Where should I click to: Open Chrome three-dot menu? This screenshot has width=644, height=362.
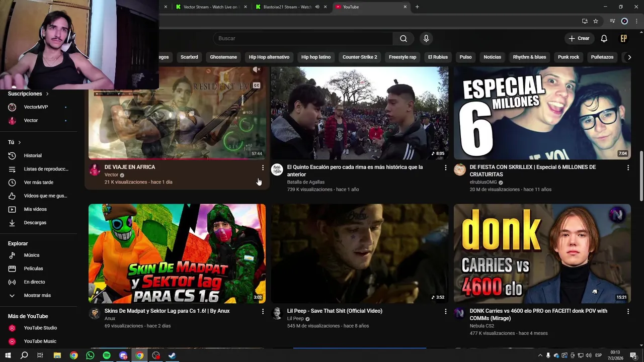tap(637, 21)
